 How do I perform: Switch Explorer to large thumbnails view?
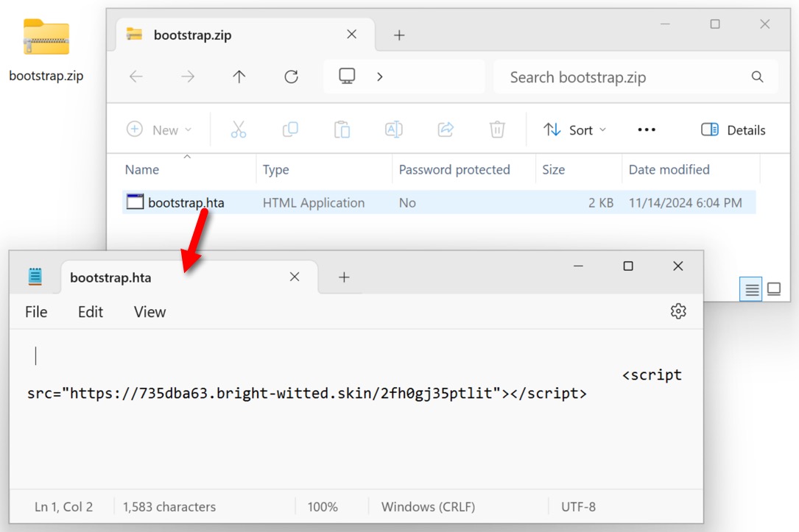(x=774, y=289)
